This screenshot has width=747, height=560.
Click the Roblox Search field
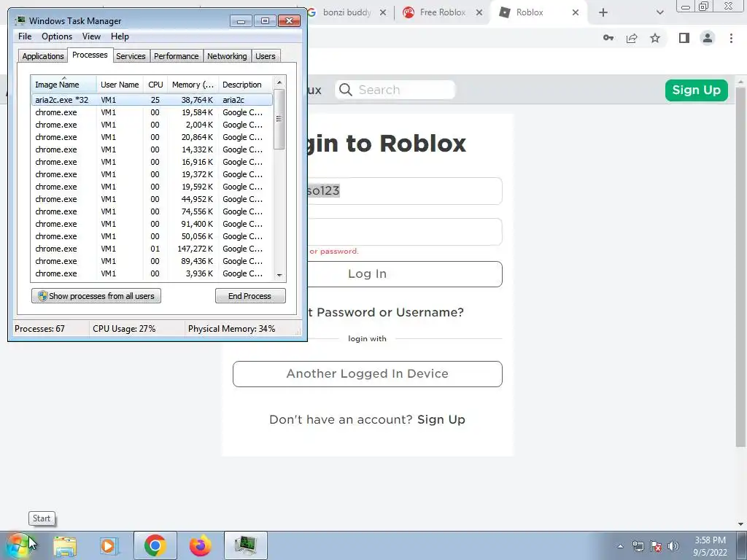point(395,90)
